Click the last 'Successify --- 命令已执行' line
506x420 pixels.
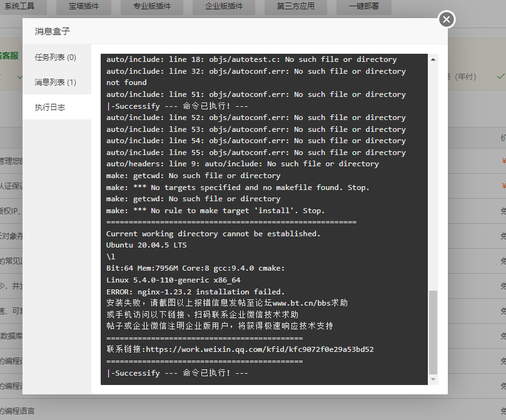pos(177,373)
